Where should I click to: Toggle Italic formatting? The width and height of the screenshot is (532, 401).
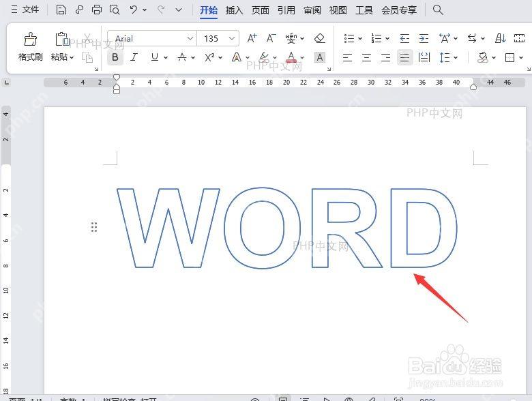point(134,57)
